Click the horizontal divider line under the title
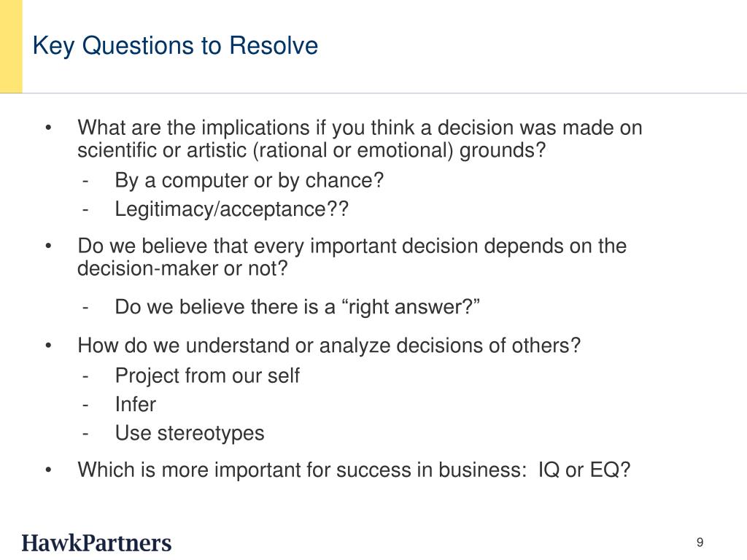 coord(373,93)
